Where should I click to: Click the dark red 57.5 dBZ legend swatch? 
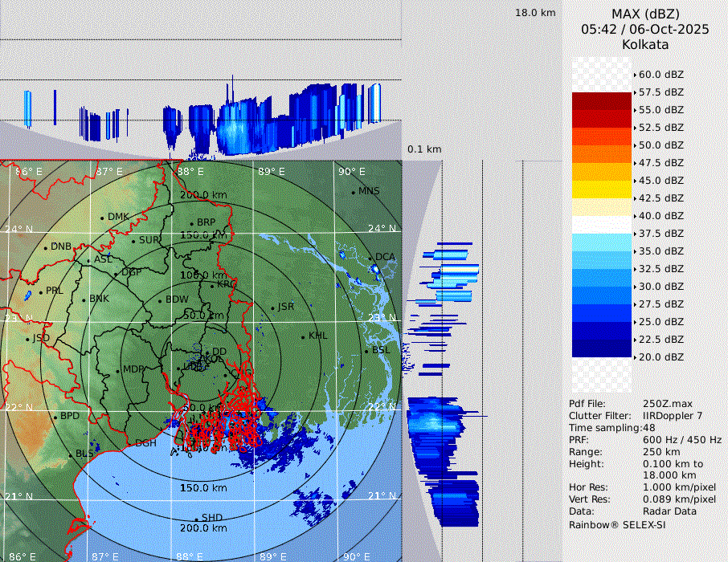point(602,101)
